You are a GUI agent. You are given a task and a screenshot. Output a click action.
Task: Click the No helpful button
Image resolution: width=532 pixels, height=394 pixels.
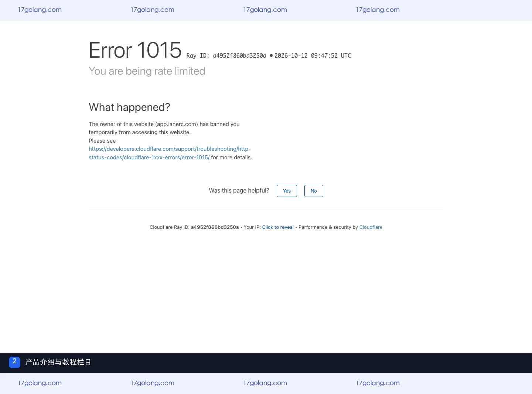tap(314, 191)
